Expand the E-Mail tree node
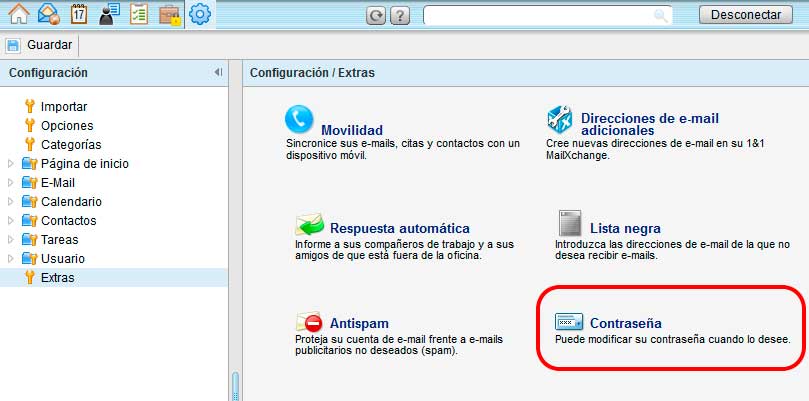809x401 pixels. click(x=11, y=183)
